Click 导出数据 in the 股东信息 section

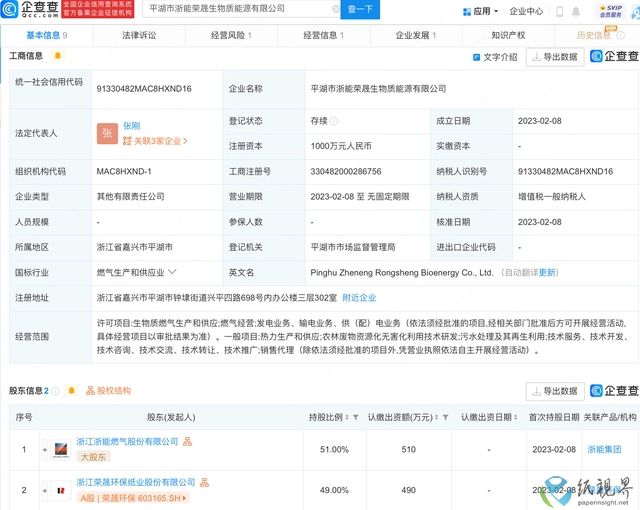click(x=555, y=391)
